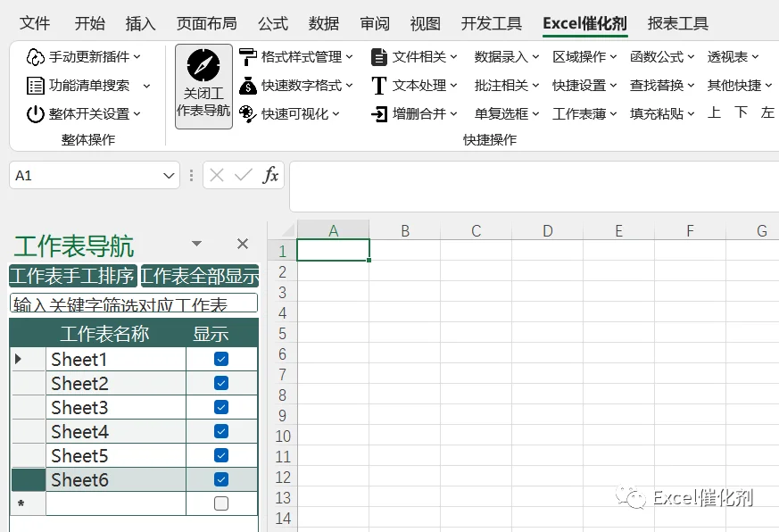
Task: Switch to the 页面布局 ribbon tab
Action: 207,23
